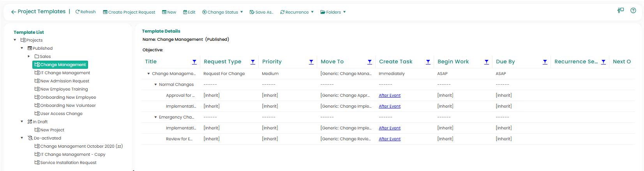Viewport: 644px width, 171px height.
Task: Click the Save As toolbar button
Action: pyautogui.click(x=261, y=12)
